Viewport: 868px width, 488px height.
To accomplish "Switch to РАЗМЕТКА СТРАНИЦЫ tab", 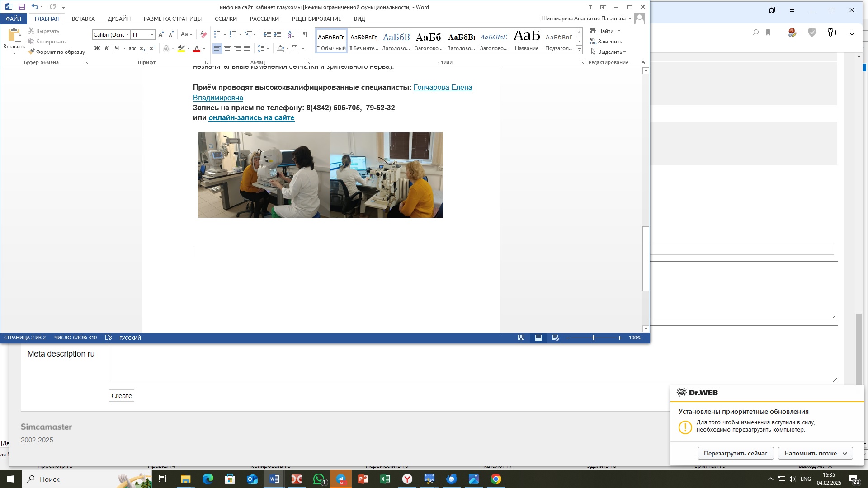I will [x=172, y=19].
